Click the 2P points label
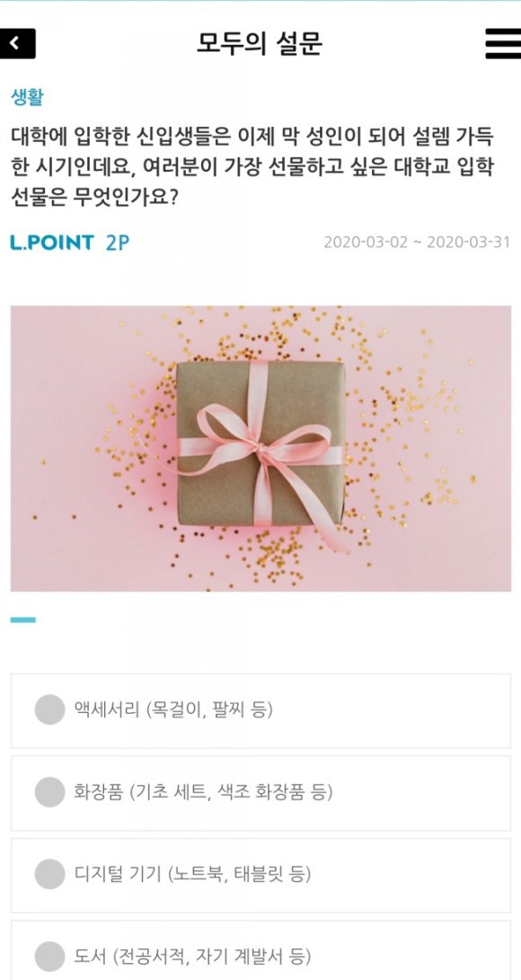The image size is (521, 980). [x=118, y=243]
